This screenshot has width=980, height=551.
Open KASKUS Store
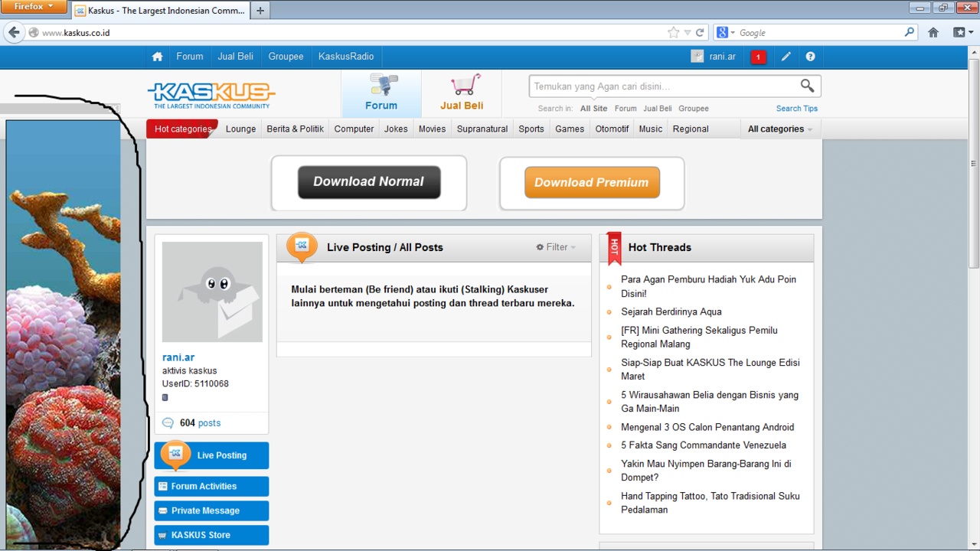tap(211, 535)
